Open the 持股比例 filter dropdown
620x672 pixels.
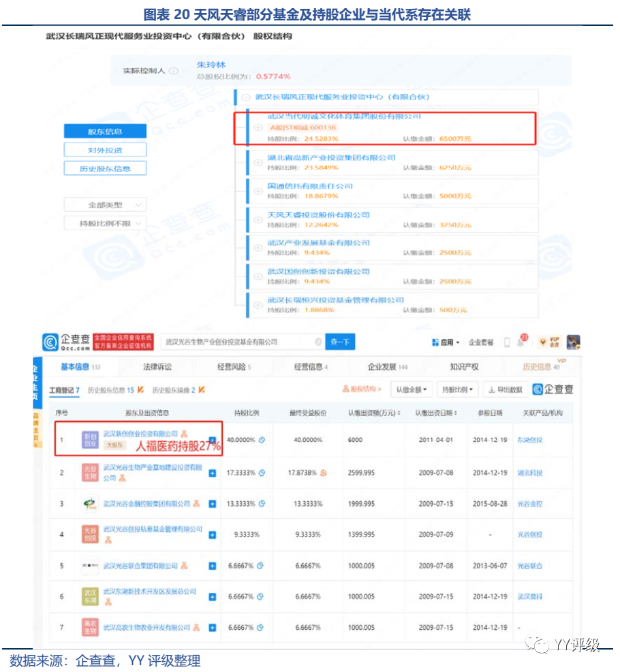point(457,389)
